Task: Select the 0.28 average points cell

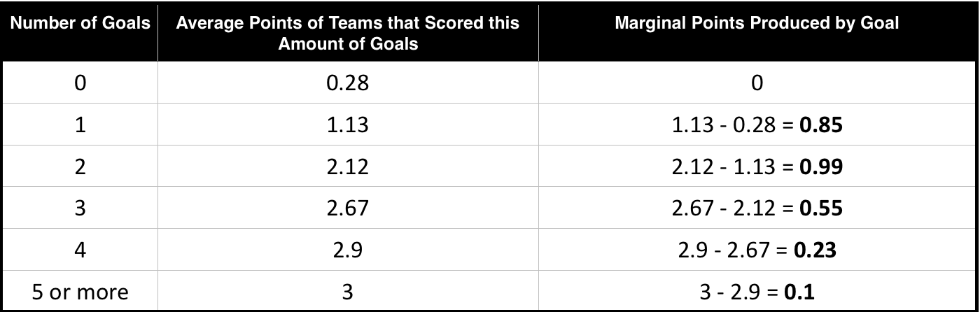Action: pos(348,83)
